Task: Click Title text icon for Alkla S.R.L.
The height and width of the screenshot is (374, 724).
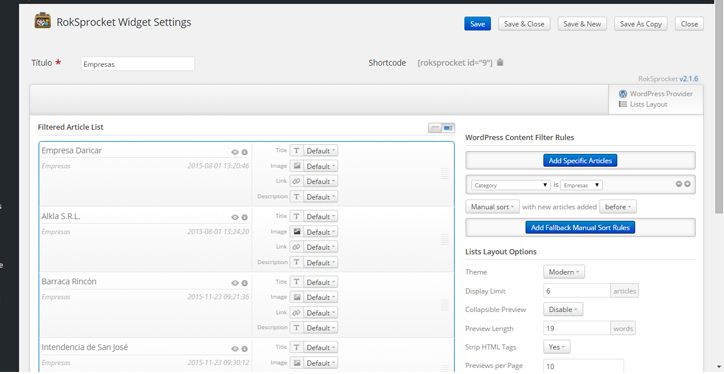Action: point(296,216)
